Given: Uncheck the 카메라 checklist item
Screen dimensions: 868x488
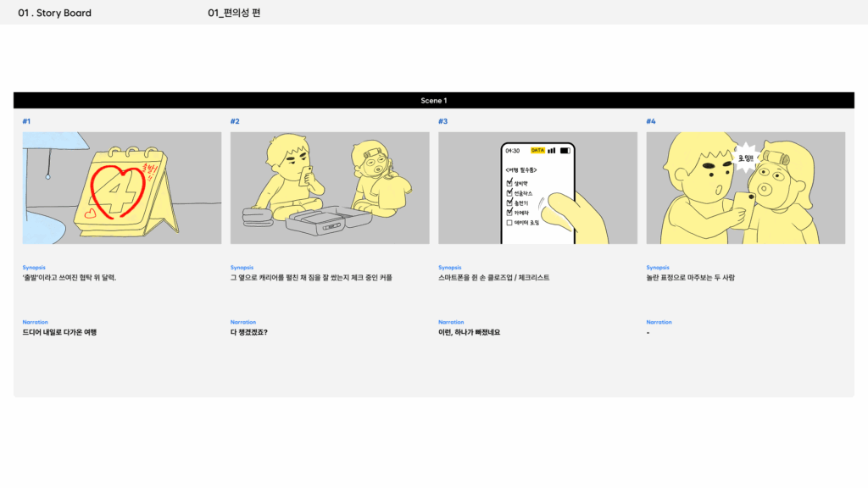Looking at the screenshot, I should pyautogui.click(x=509, y=212).
